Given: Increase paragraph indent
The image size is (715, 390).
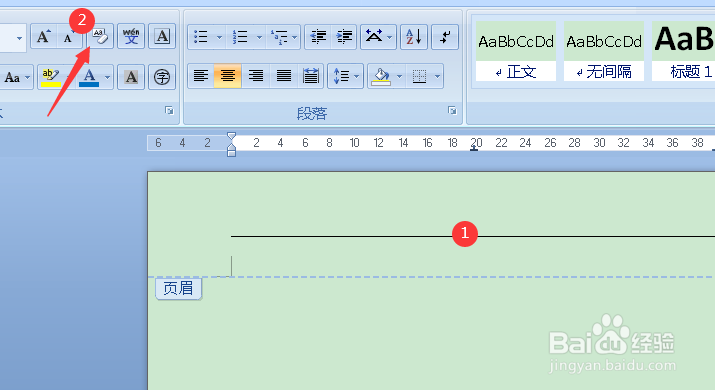Looking at the screenshot, I should pos(344,36).
